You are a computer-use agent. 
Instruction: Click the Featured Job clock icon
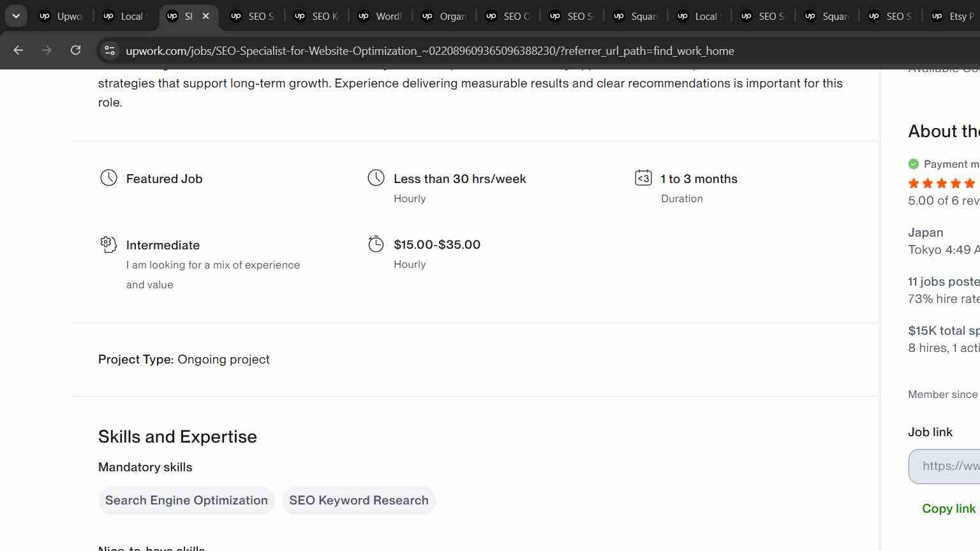click(108, 178)
